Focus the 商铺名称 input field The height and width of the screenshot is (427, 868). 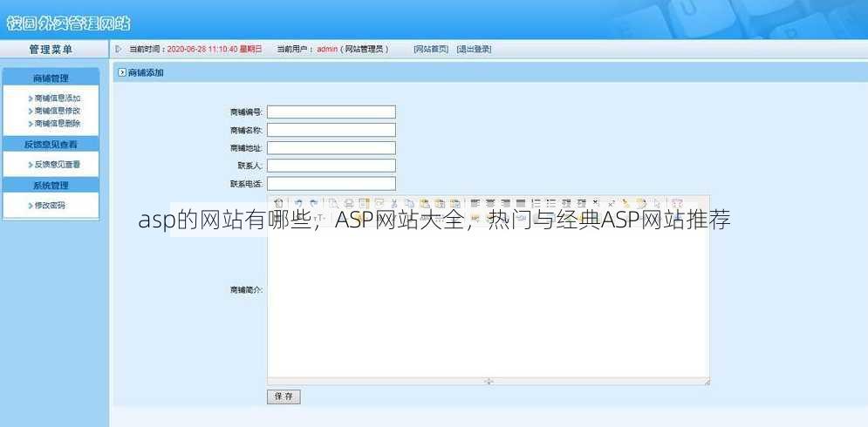(x=331, y=130)
